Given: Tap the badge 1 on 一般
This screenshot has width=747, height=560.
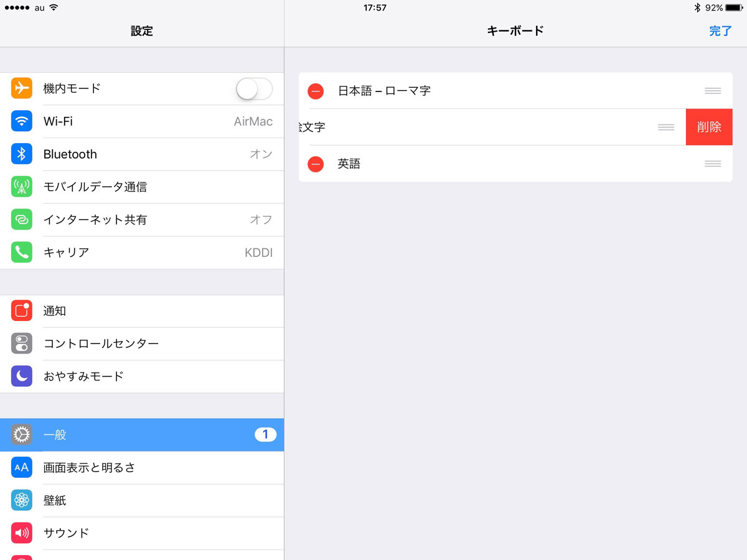Looking at the screenshot, I should point(265,434).
